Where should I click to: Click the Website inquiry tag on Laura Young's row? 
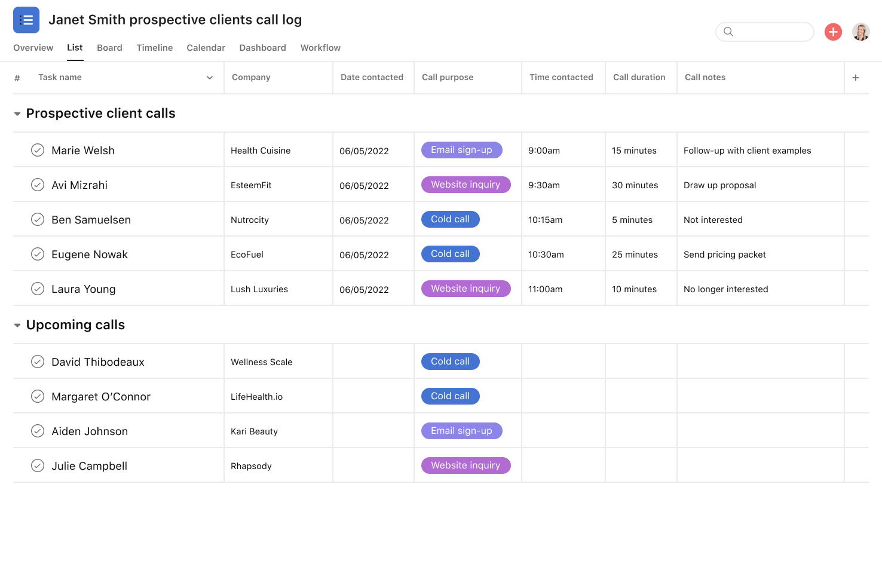tap(465, 288)
